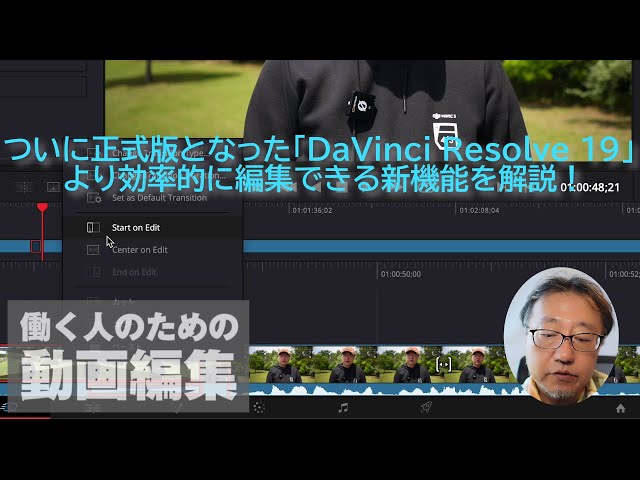Screen dimensions: 640x480
Task: Choose Set as Default Transition
Action: [159, 198]
